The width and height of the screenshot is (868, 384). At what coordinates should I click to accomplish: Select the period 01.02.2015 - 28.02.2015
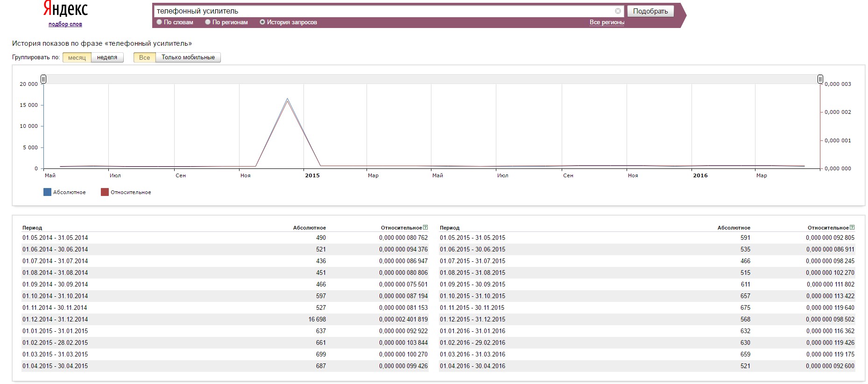55,342
